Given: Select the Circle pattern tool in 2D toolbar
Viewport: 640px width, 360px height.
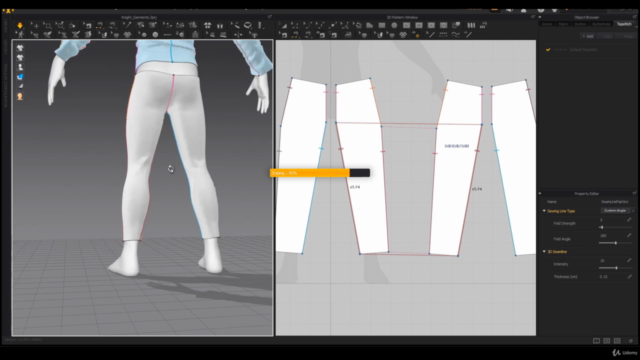Looking at the screenshot, I should click(x=394, y=25).
